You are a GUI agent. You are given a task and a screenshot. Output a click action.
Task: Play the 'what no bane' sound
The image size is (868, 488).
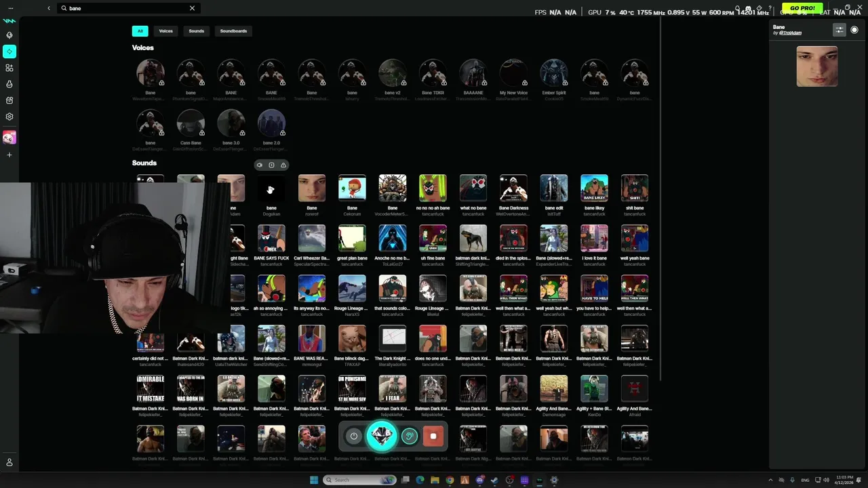click(473, 188)
